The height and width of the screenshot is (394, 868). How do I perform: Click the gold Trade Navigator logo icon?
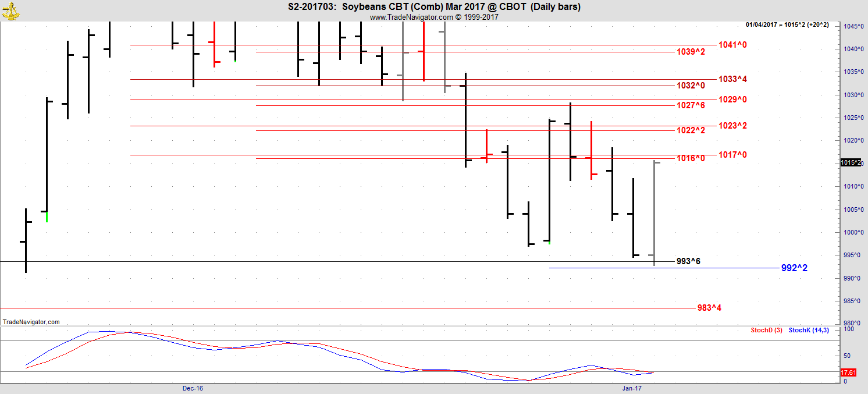[x=10, y=10]
